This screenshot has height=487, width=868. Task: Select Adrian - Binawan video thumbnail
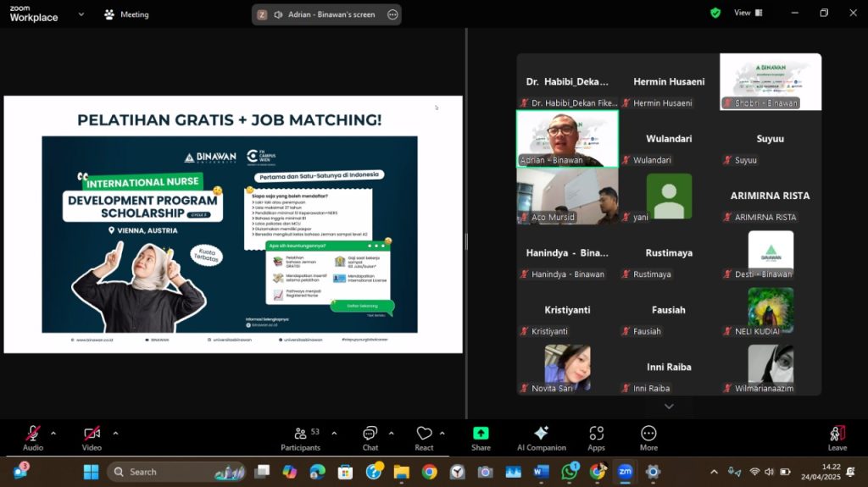click(567, 139)
